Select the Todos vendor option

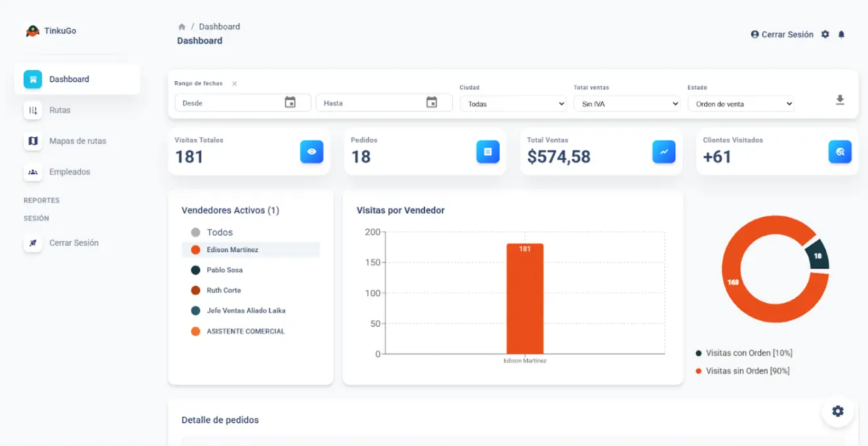click(219, 232)
